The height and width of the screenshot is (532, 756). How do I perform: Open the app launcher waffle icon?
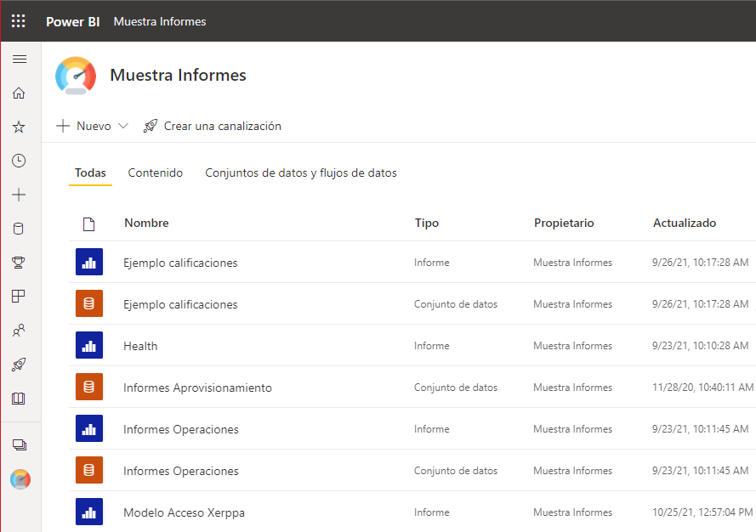[x=19, y=20]
